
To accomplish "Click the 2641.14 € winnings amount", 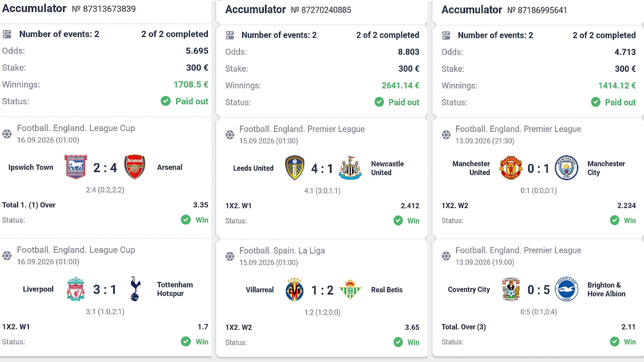I will point(400,85).
